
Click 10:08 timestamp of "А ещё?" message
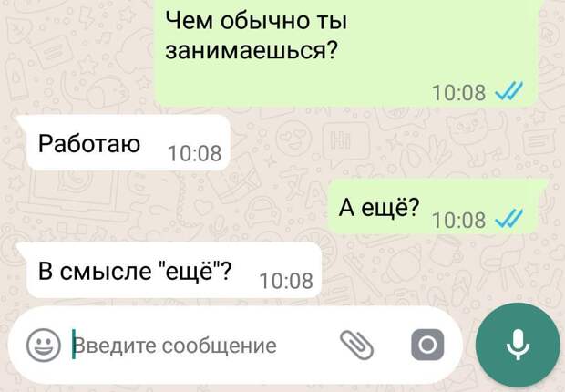[458, 220]
